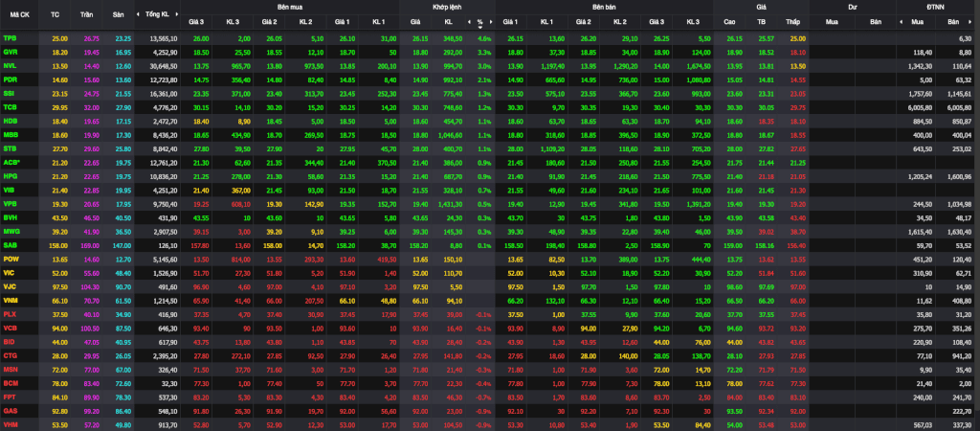Open HPG stock ticker
Viewport: 980px width, 431px height.
coord(10,176)
